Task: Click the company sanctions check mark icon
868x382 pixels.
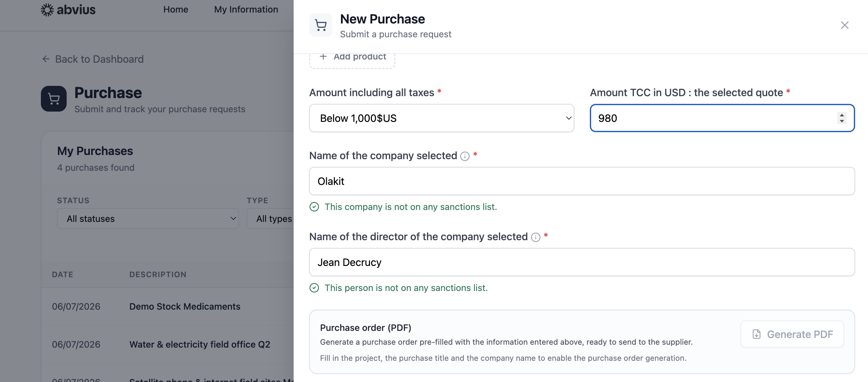Action: pos(314,207)
